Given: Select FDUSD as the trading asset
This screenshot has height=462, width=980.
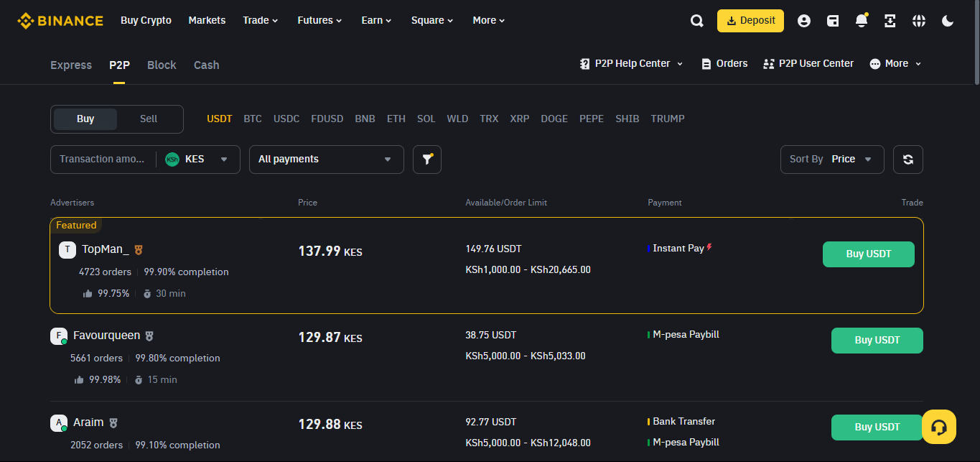Looking at the screenshot, I should [327, 118].
